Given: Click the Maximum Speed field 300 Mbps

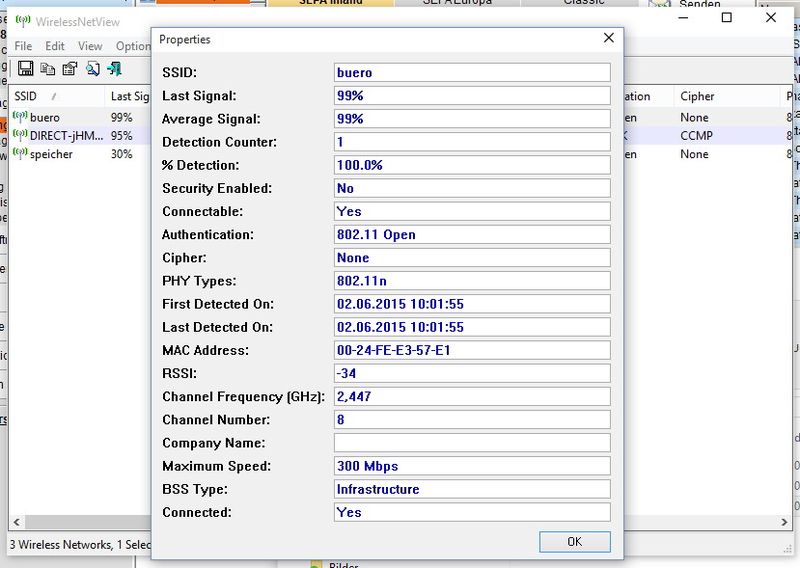Looking at the screenshot, I should pos(472,466).
